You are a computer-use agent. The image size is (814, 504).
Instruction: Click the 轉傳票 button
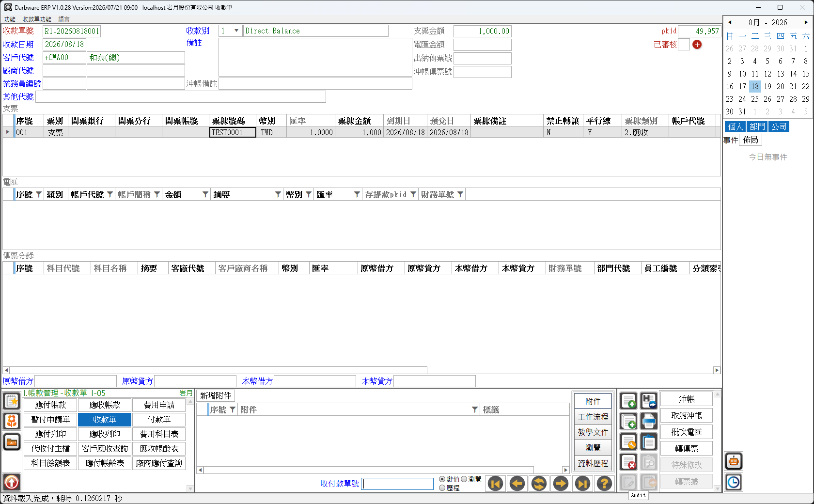point(687,449)
